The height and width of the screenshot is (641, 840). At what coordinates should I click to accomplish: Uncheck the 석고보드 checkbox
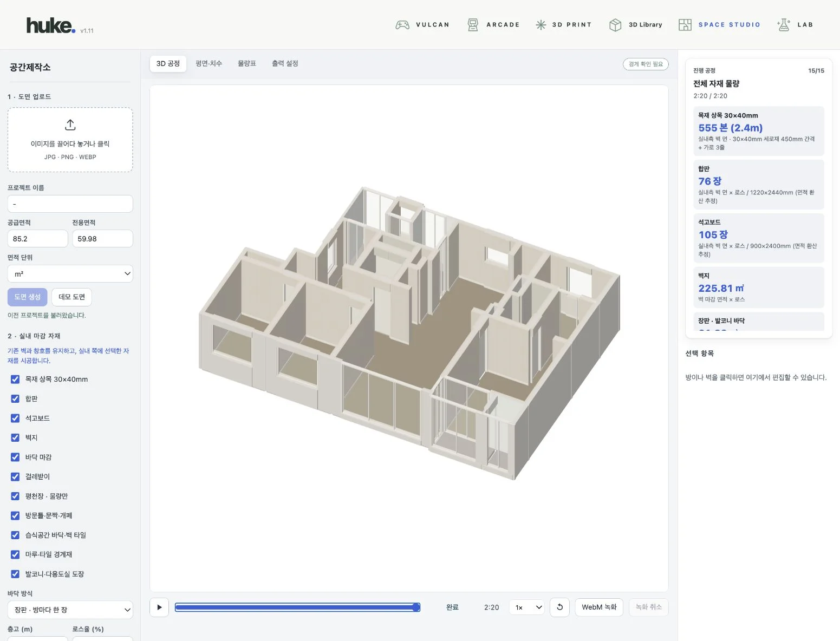pyautogui.click(x=15, y=418)
